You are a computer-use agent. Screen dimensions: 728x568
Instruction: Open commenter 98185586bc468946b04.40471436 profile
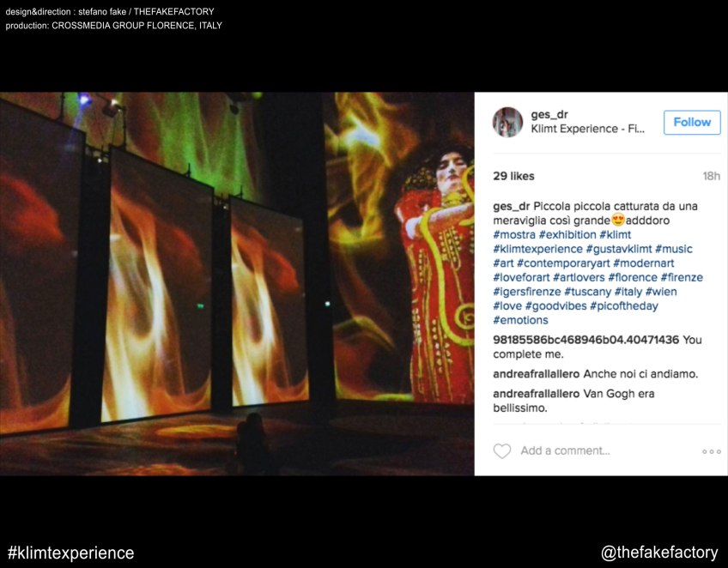pyautogui.click(x=586, y=340)
